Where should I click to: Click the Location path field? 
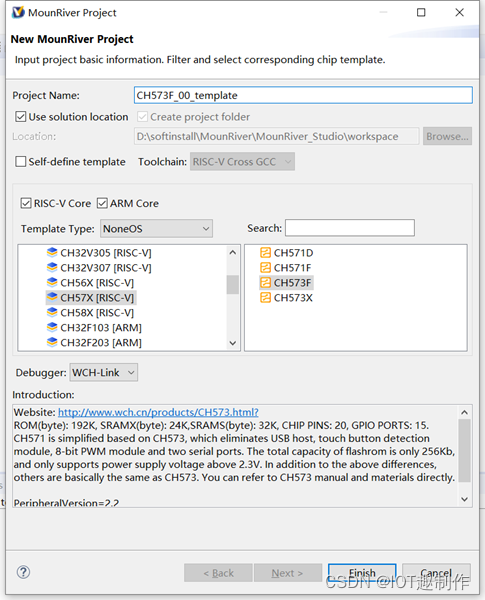[x=276, y=136]
